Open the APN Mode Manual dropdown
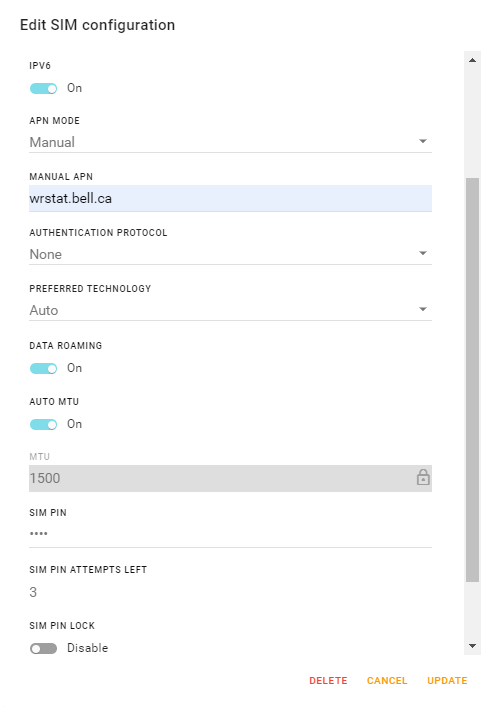Viewport: 483px width, 707px height. coord(230,142)
